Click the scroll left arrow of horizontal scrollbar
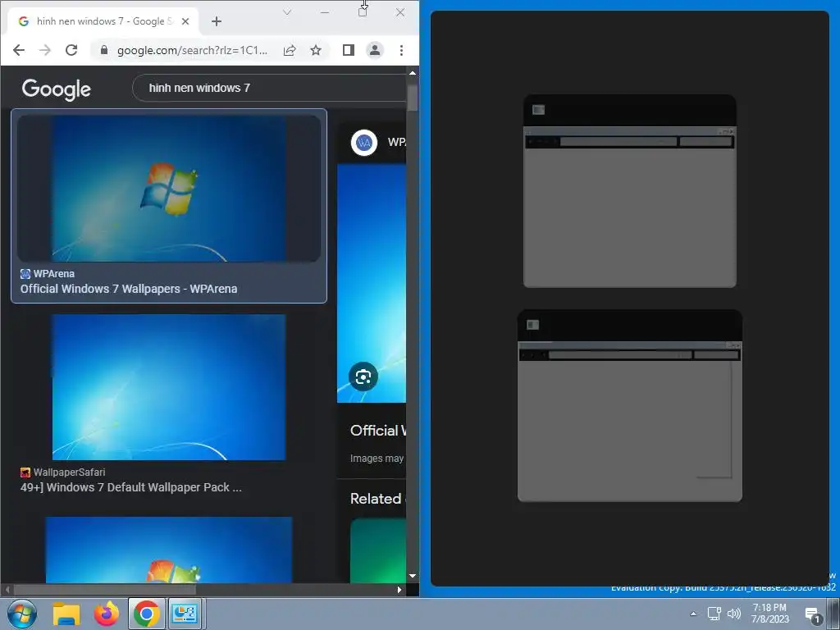Image resolution: width=840 pixels, height=630 pixels. tap(7, 590)
